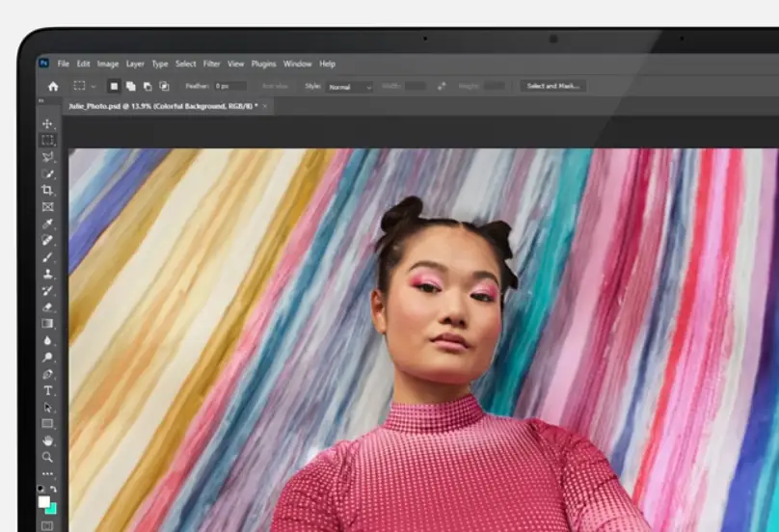Enable Intersect with selection mode
Image resolution: width=779 pixels, height=532 pixels.
coord(164,87)
